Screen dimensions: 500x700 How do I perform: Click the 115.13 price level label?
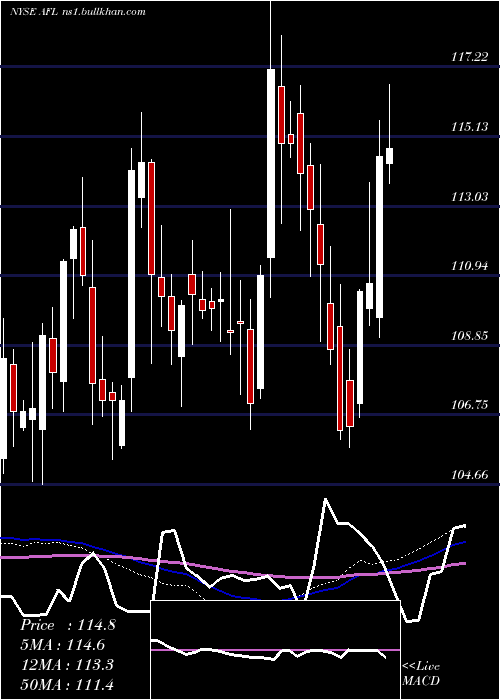point(469,127)
